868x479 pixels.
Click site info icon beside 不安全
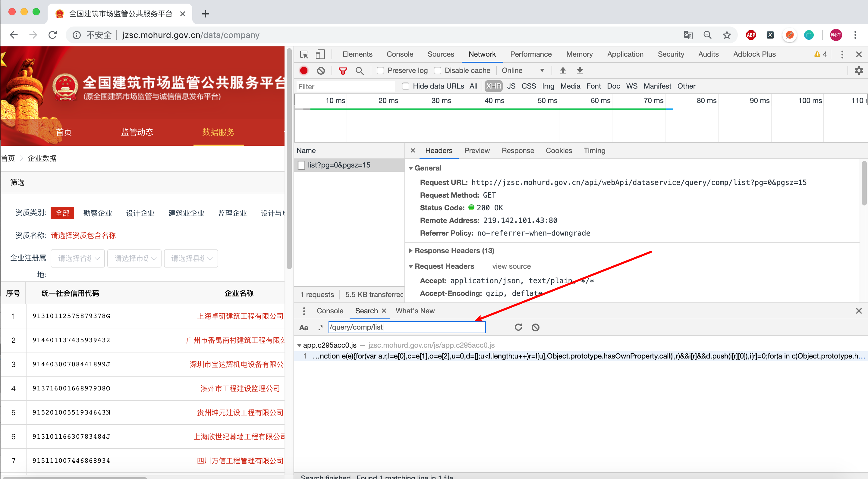77,35
